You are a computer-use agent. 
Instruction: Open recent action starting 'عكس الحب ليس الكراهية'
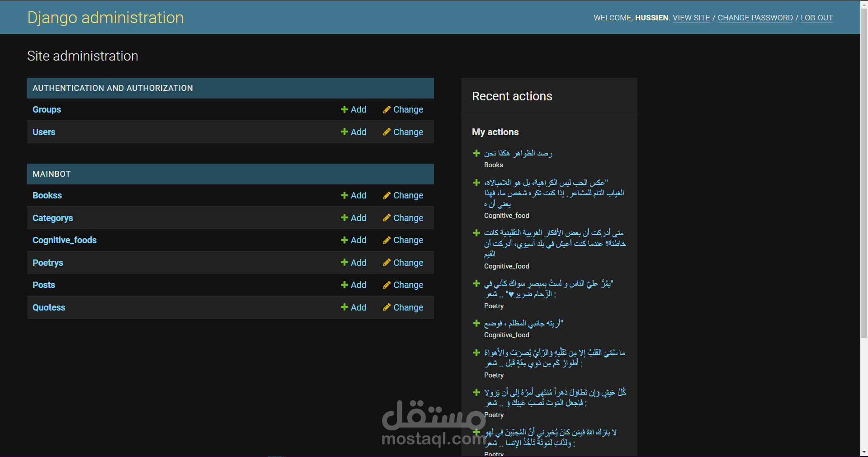(x=554, y=193)
